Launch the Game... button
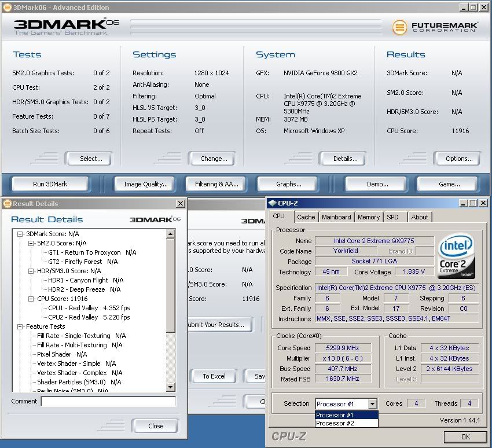This screenshot has height=448, width=492. [x=448, y=184]
